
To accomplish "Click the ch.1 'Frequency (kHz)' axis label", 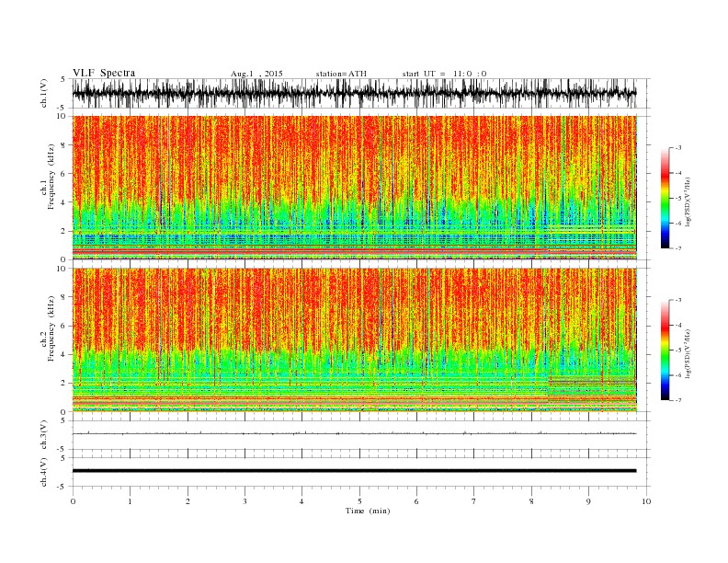I will click(51, 177).
